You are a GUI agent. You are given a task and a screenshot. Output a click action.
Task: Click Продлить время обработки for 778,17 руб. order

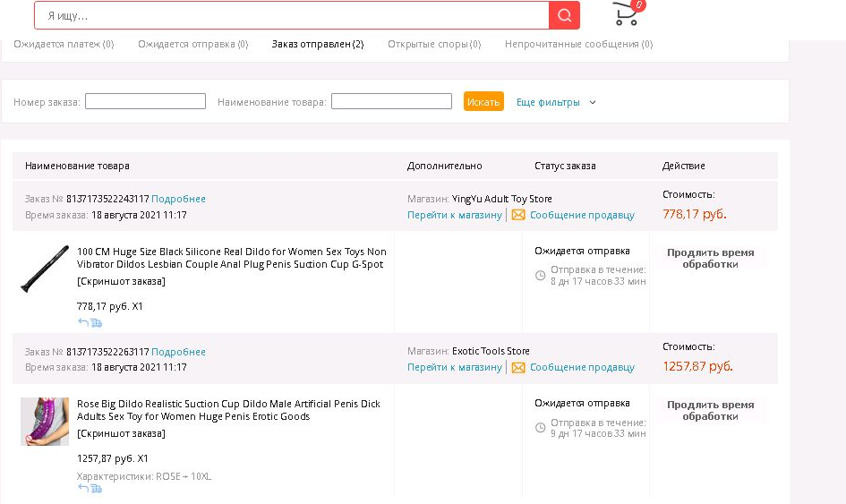click(710, 258)
